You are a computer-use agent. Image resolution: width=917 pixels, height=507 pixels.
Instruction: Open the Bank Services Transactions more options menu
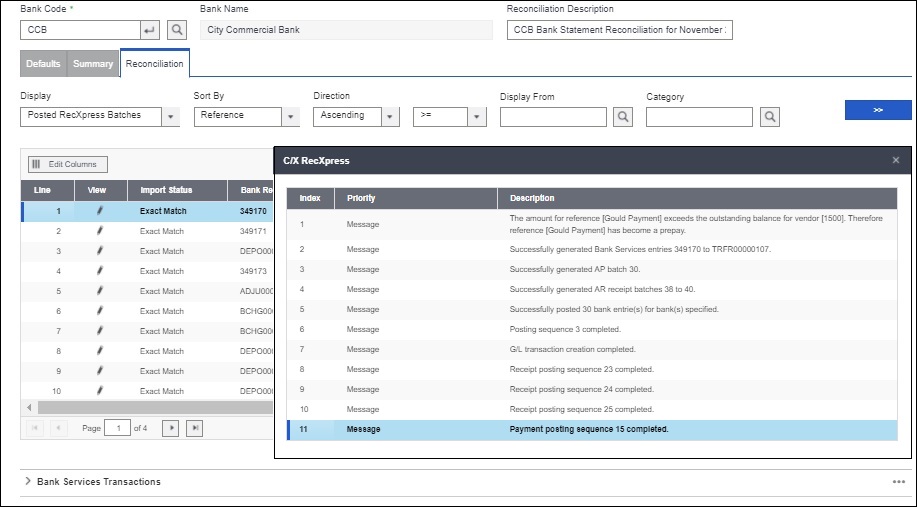(898, 481)
